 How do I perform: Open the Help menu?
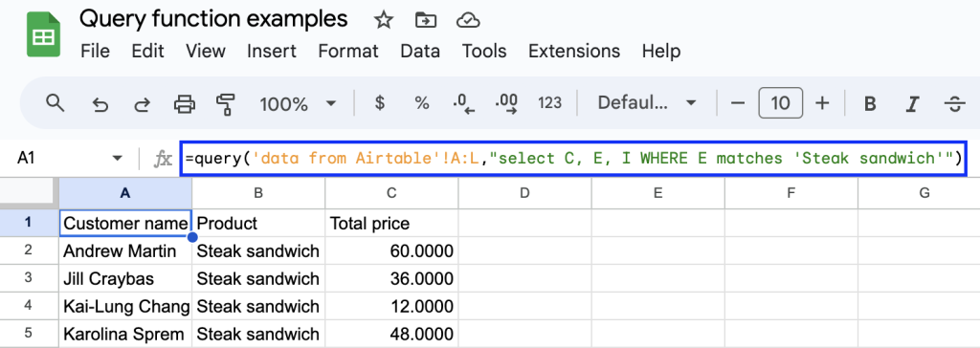pos(661,52)
